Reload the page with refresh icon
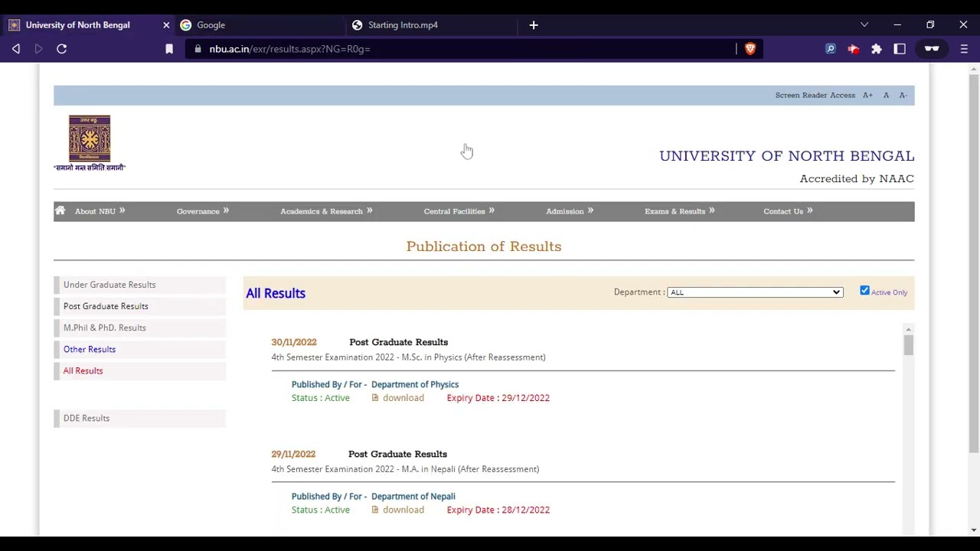Screen dimensions: 980x551 tap(62, 49)
